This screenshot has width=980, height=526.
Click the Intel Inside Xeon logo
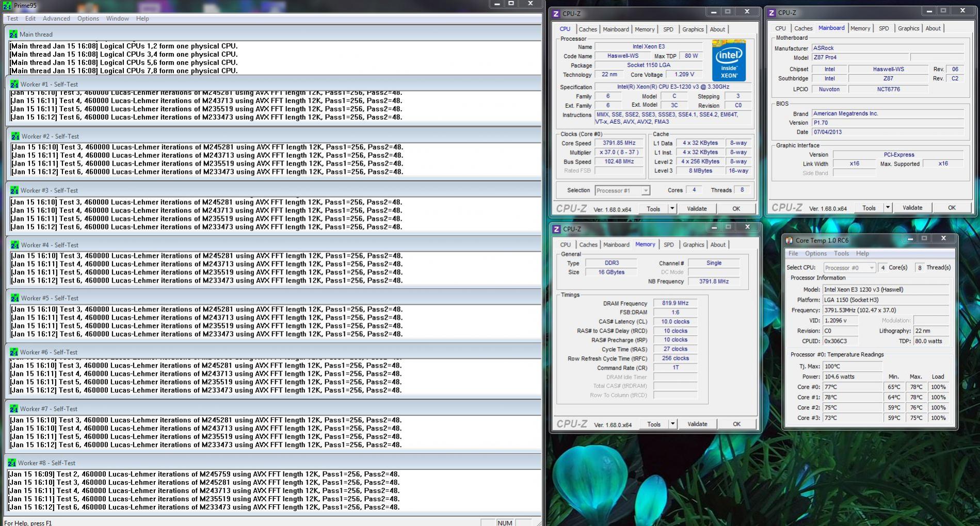click(729, 60)
